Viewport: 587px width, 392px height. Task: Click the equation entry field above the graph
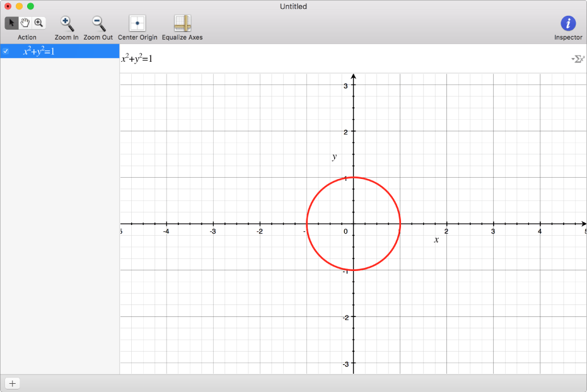(x=344, y=59)
